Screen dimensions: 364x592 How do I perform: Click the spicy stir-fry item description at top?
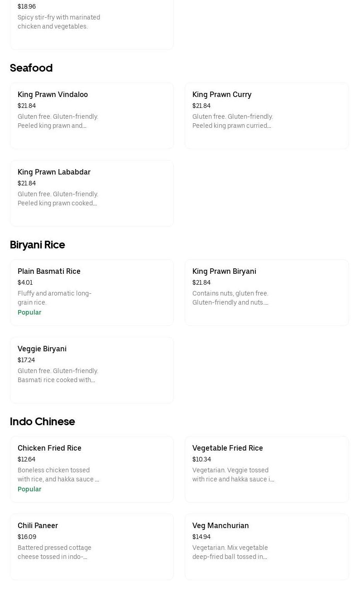[x=59, y=22]
